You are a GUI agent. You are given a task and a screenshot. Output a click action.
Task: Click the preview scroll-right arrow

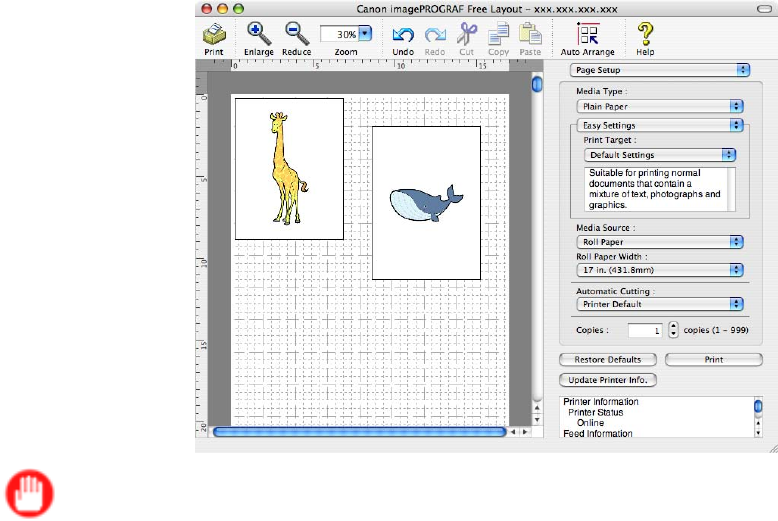[525, 432]
